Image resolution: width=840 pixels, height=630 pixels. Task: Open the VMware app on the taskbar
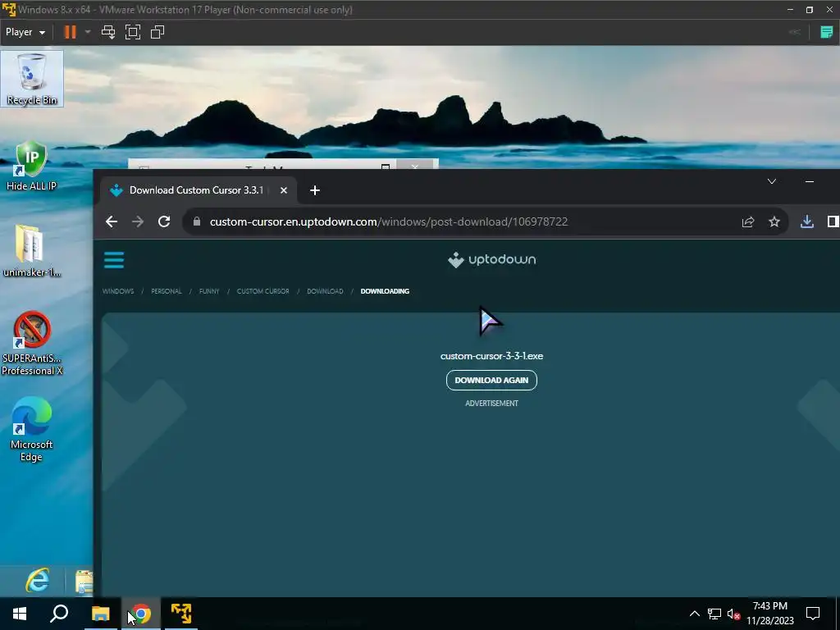181,614
